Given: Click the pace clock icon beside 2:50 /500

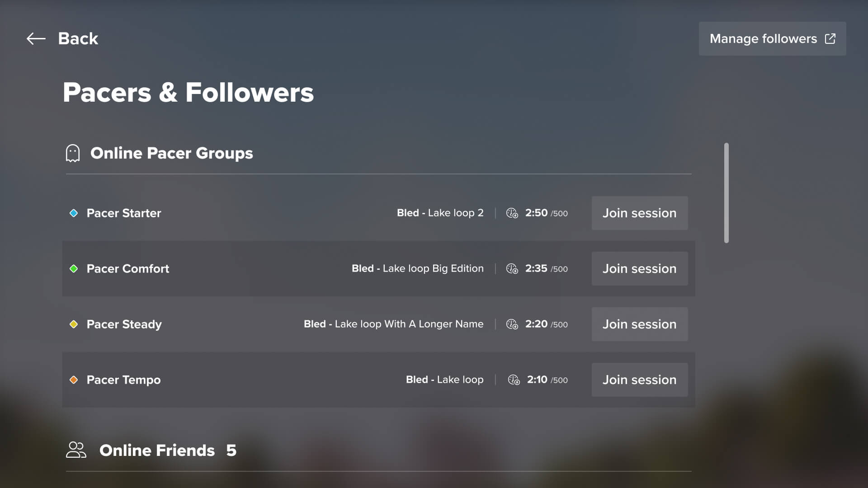Looking at the screenshot, I should point(512,213).
